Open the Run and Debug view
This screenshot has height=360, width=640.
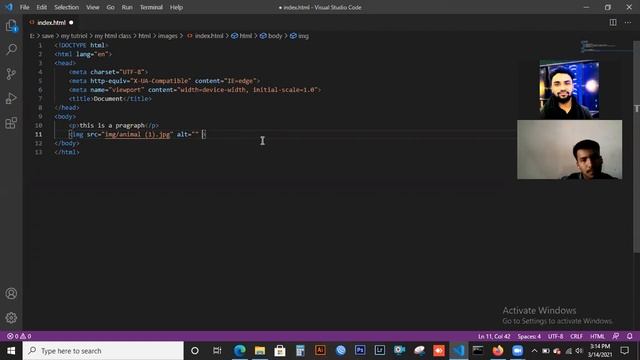(x=11, y=98)
